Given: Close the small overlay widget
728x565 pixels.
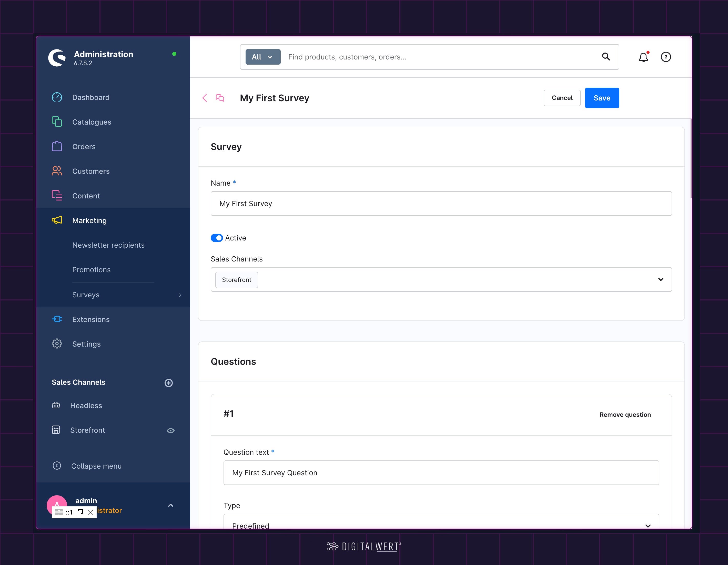Looking at the screenshot, I should pos(90,512).
